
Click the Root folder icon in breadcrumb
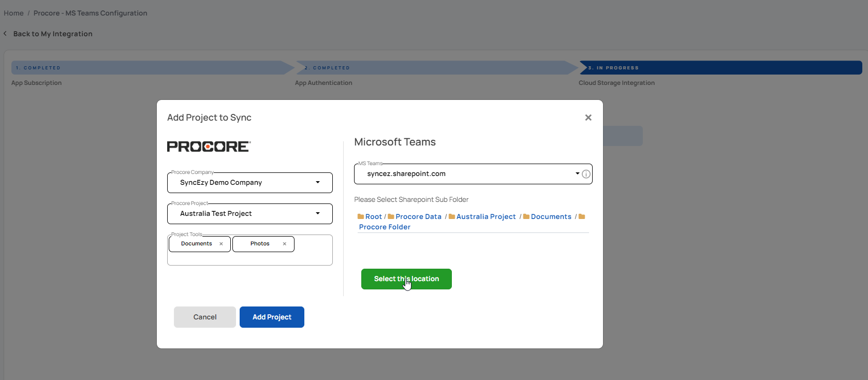pos(361,217)
